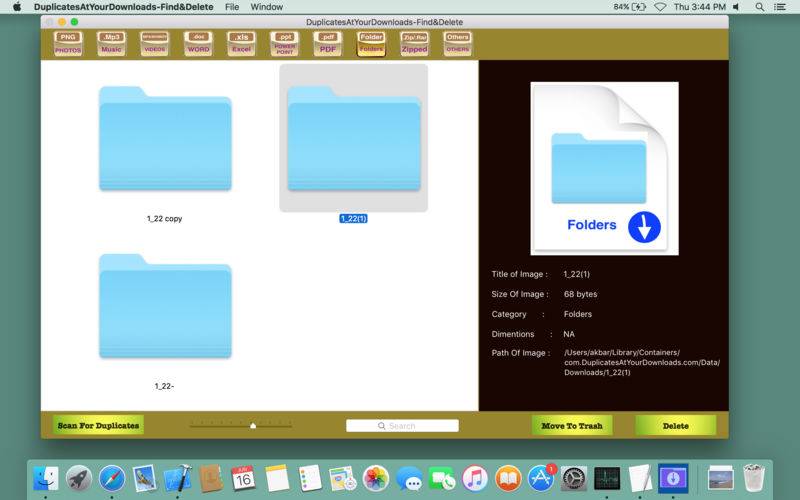Show duplicate Excel xls files

pyautogui.click(x=241, y=43)
